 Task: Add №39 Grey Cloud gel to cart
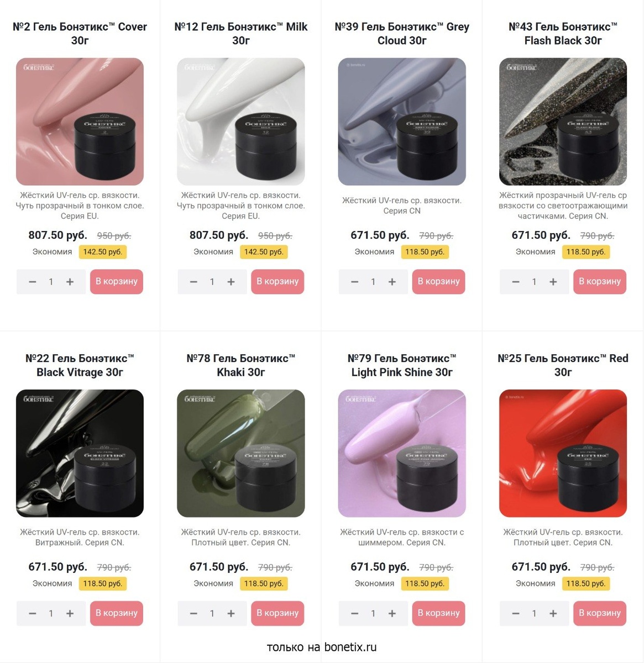(x=439, y=282)
